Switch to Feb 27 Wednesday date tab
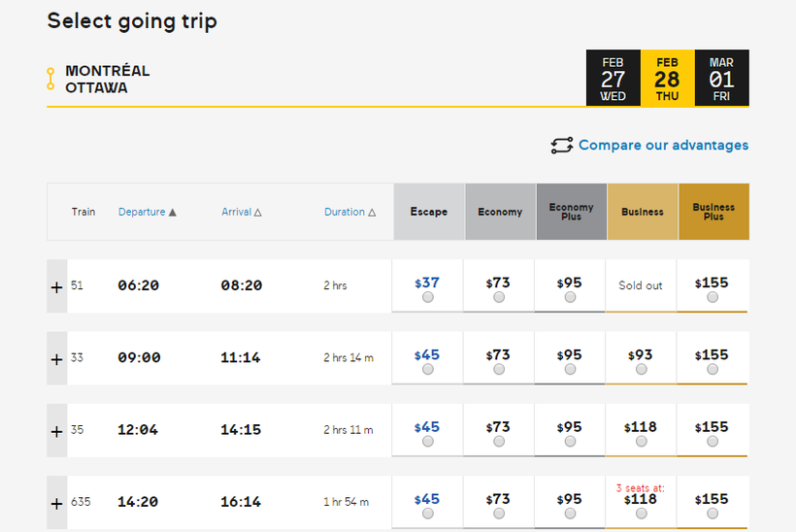This screenshot has height=532, width=796. [613, 78]
